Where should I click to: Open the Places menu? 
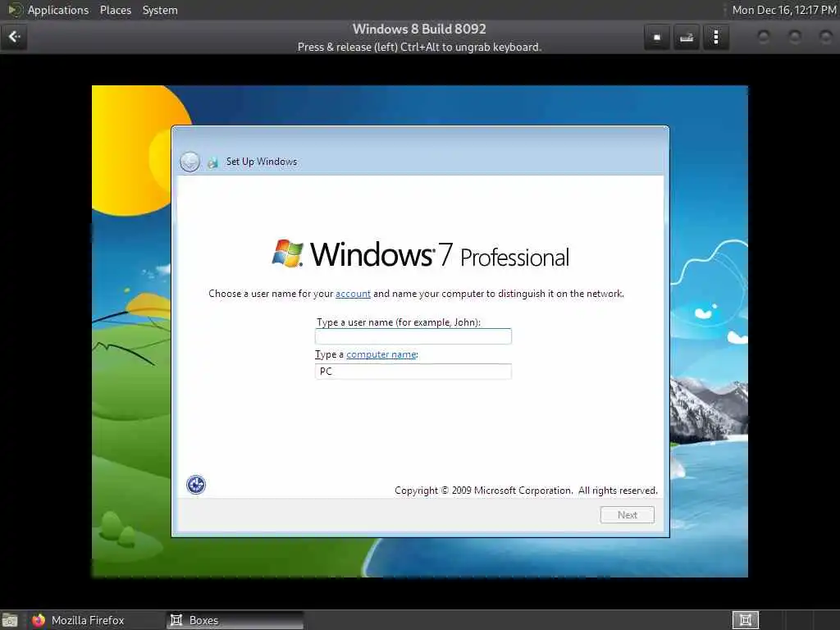(x=115, y=10)
